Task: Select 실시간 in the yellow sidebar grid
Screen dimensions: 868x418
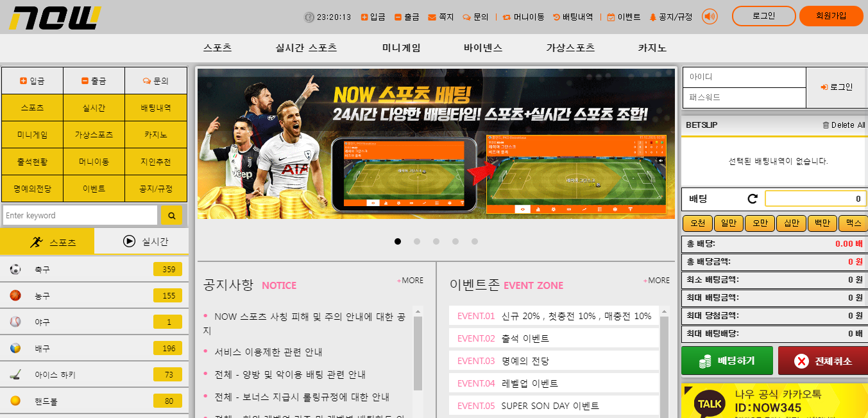Action: coord(94,108)
